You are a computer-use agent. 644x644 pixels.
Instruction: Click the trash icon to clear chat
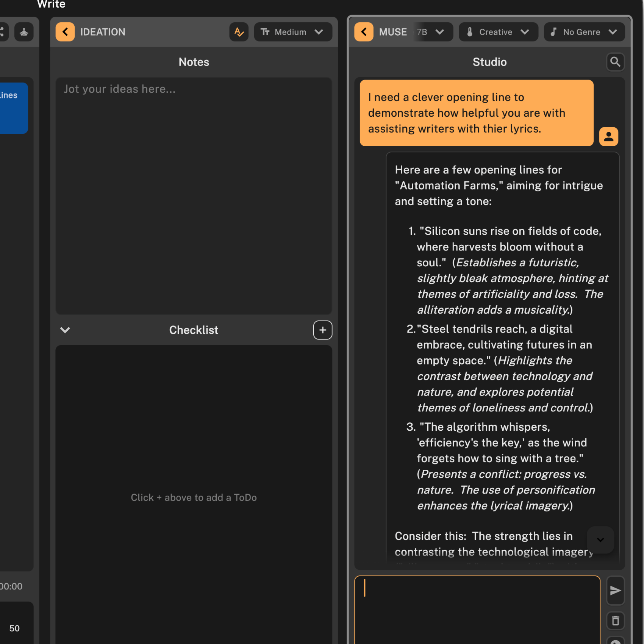click(x=615, y=621)
